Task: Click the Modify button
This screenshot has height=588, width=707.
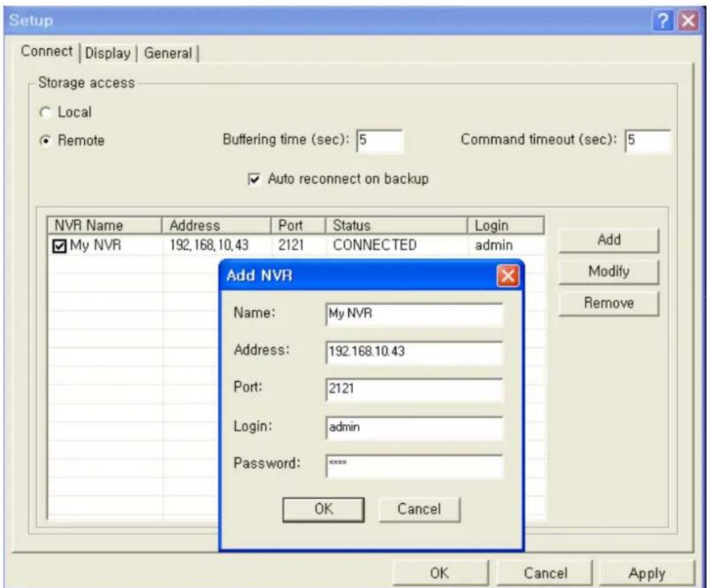Action: click(609, 272)
